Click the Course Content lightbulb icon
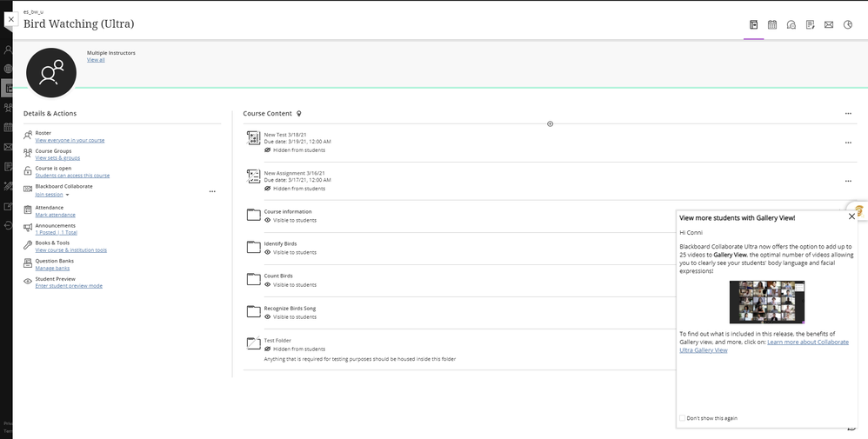The image size is (868, 439). coord(299,114)
